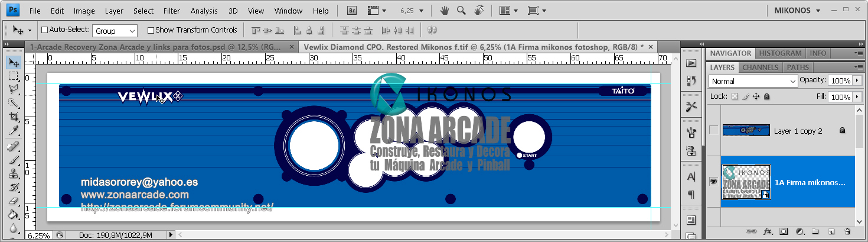Viewport: 868px width, 242px height.
Task: Select the Rectangular Marquee tool
Action: [14, 76]
